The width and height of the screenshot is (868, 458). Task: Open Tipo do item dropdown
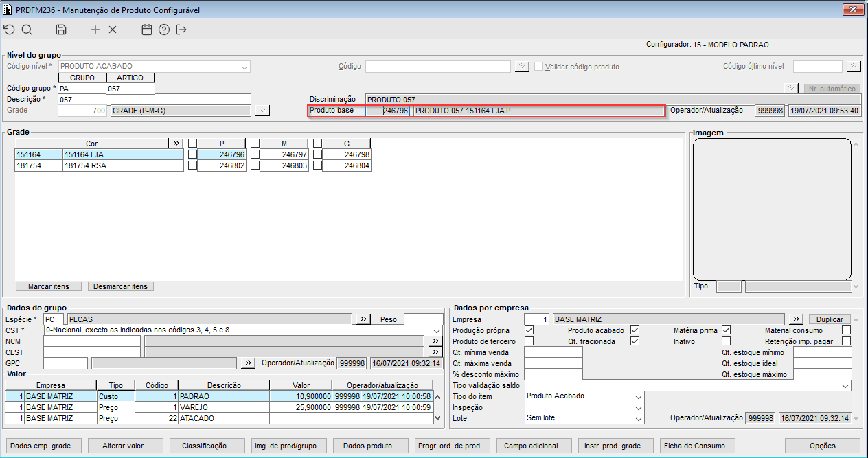(639, 397)
